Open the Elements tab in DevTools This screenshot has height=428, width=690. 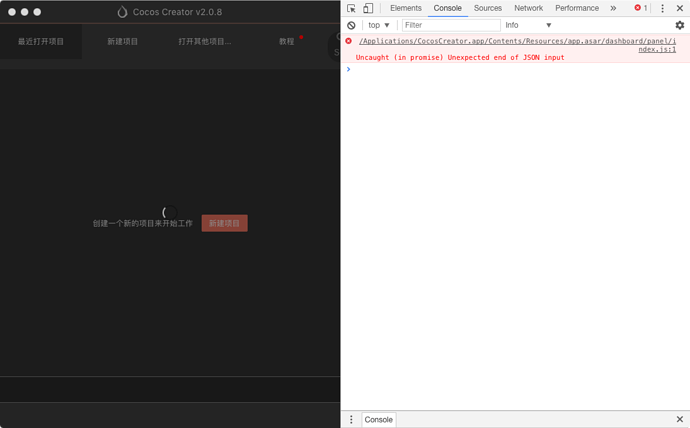coord(406,8)
